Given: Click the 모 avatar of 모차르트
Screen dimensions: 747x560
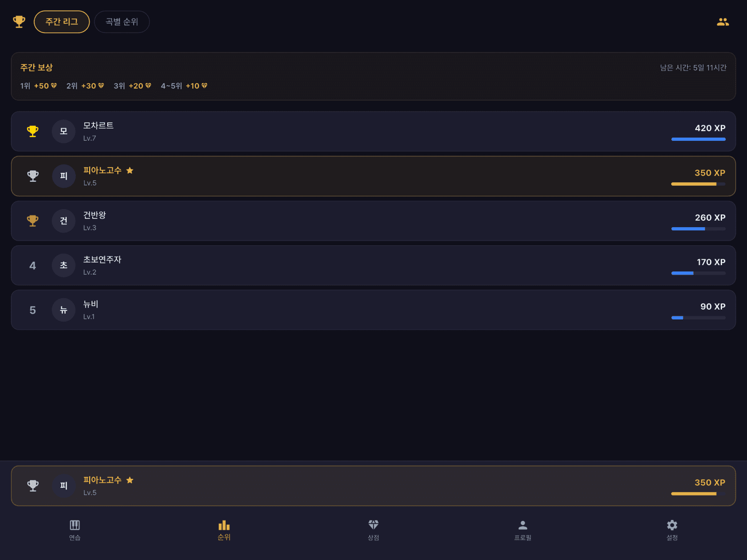Looking at the screenshot, I should click(63, 131).
